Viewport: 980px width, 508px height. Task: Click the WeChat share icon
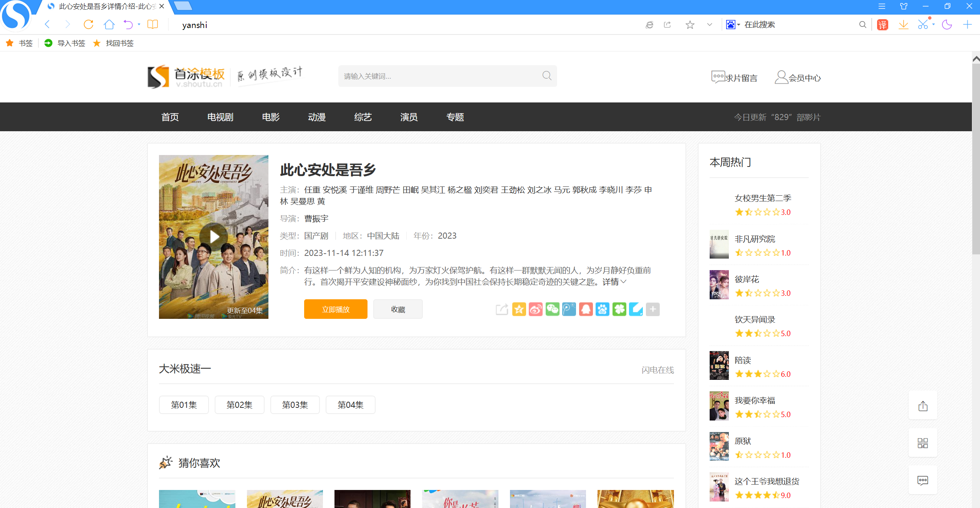(552, 309)
